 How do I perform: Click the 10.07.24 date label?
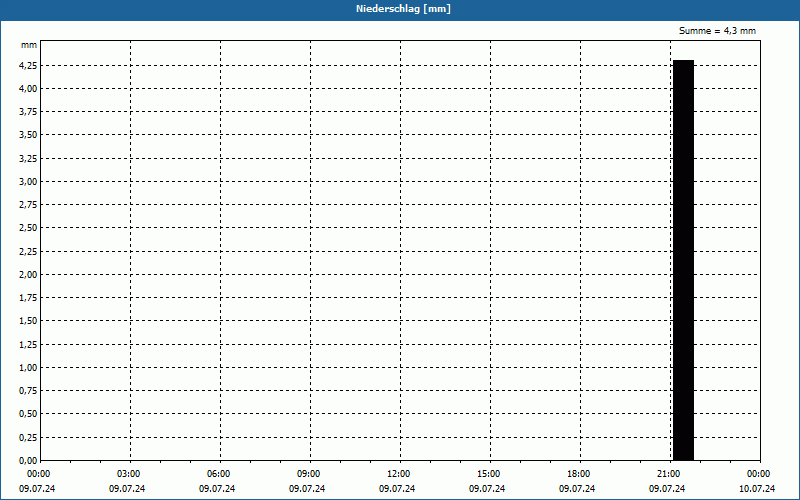click(x=758, y=489)
